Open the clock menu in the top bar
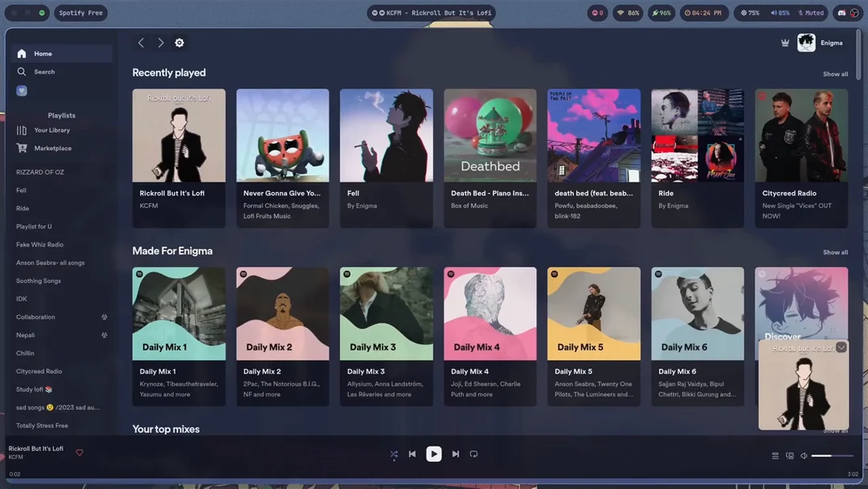Screen dimensions: 868x489 [x=706, y=12]
